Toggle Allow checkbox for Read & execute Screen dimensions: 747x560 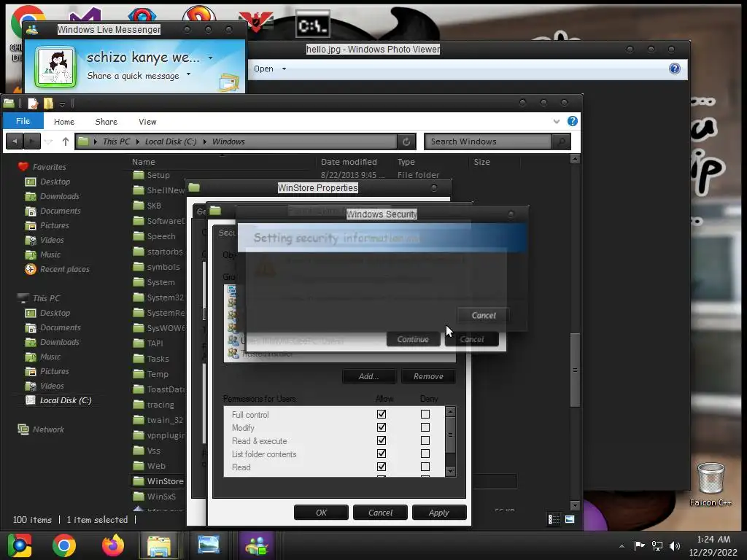pyautogui.click(x=381, y=440)
